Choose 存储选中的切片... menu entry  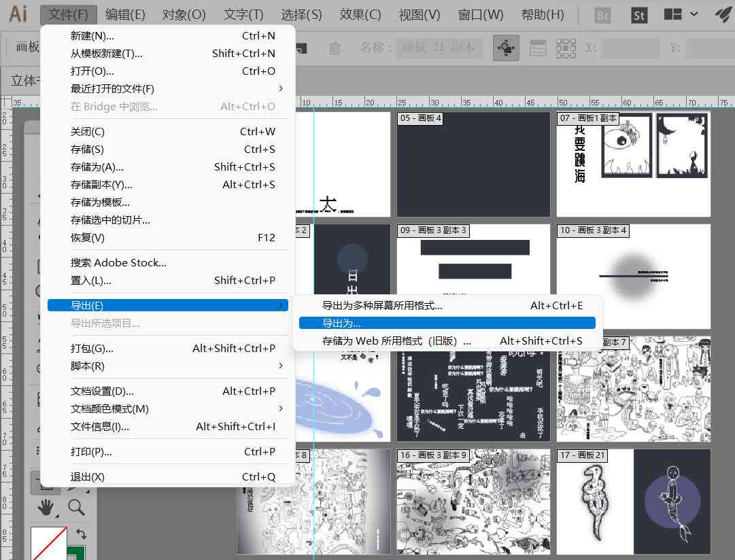click(x=168, y=220)
